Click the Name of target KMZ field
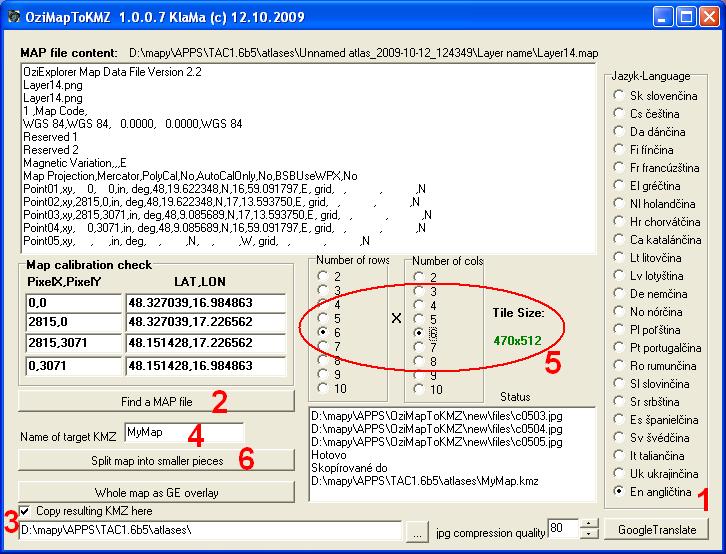The width and height of the screenshot is (726, 554). click(x=184, y=433)
